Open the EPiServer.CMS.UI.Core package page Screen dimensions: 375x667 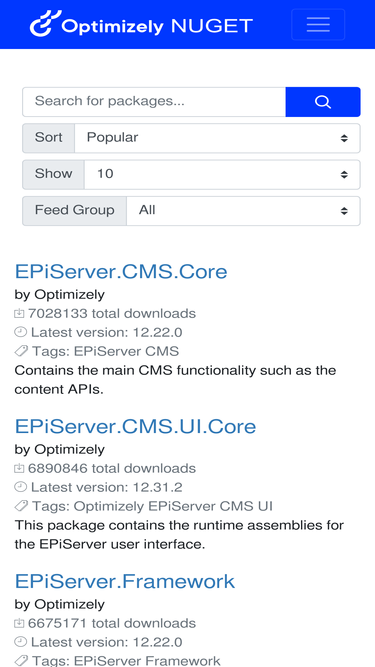click(x=135, y=426)
